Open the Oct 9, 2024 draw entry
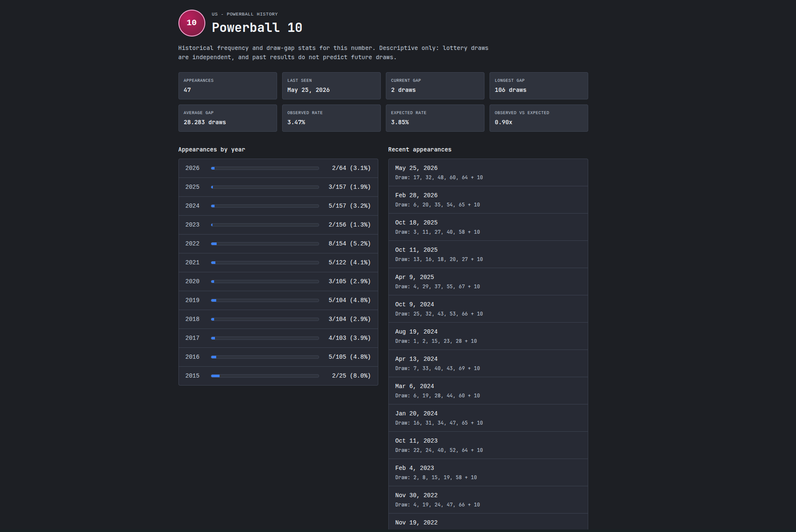 click(x=488, y=309)
